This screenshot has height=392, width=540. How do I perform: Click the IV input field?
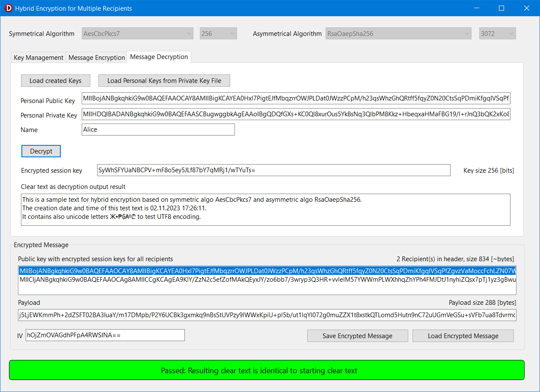click(x=105, y=336)
